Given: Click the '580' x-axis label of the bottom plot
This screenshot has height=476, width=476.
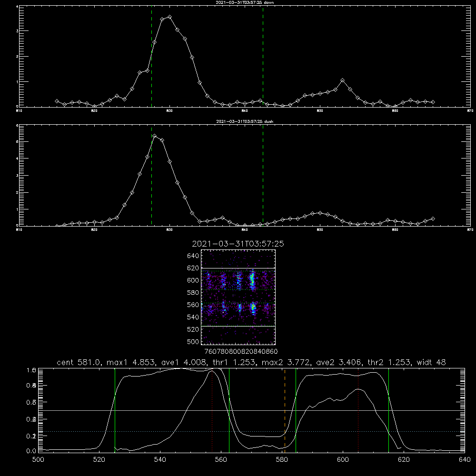Looking at the screenshot, I should pos(282,460).
